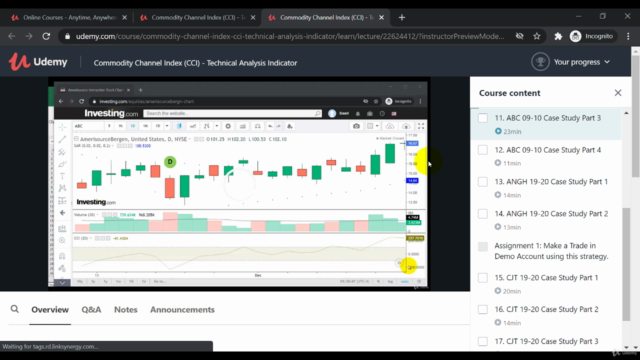Click the trophy progress icon

540,62
